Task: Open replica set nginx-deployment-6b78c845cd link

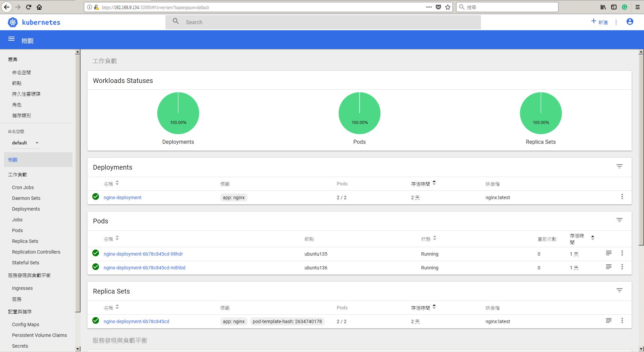Action: 137,321
